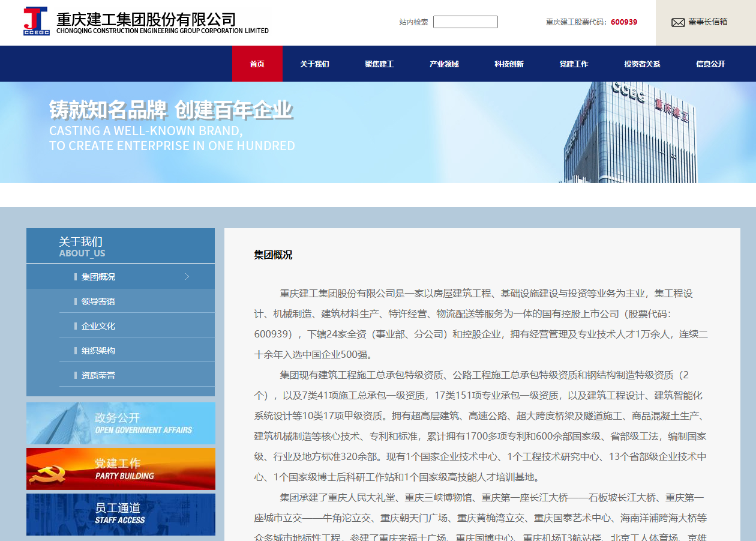
Task: Click the CCEGC company logo
Action: click(36, 22)
